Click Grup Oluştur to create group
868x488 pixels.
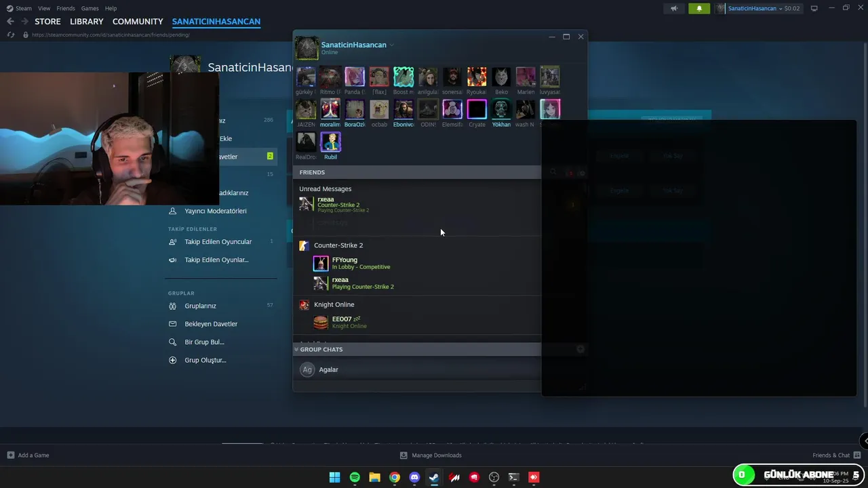[205, 360]
